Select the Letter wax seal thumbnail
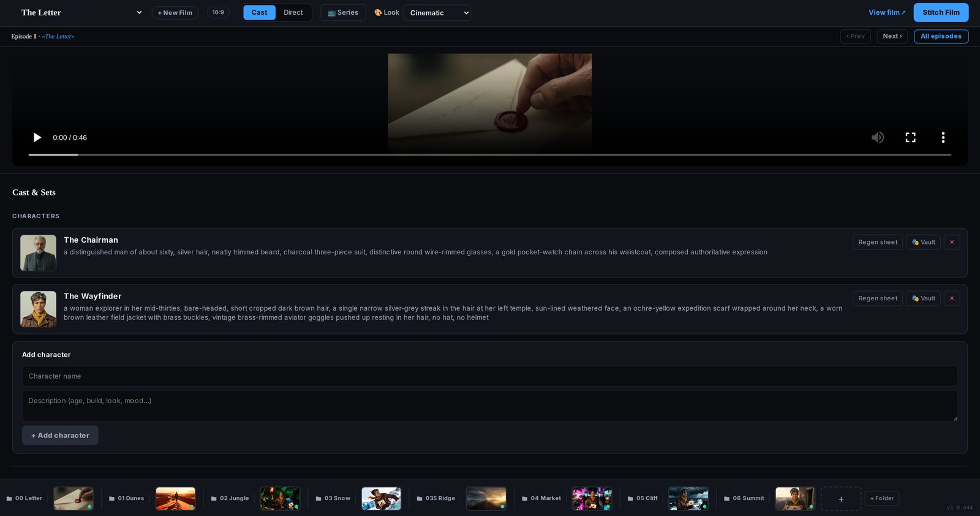980x516 pixels. [73, 498]
